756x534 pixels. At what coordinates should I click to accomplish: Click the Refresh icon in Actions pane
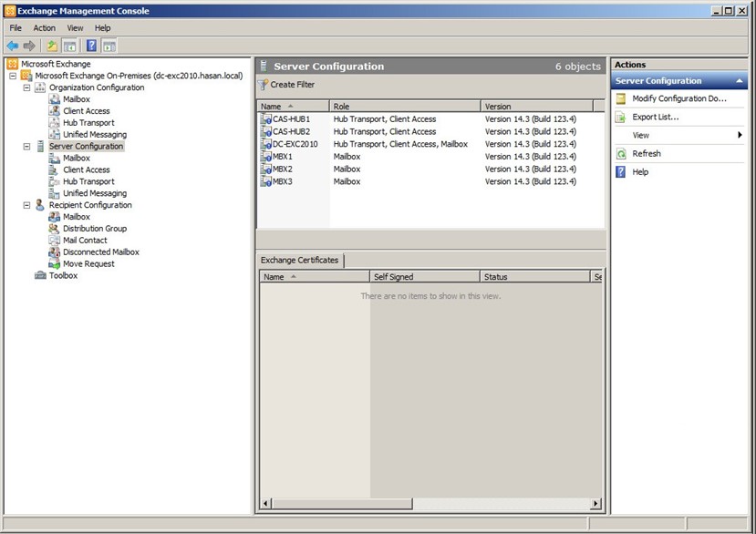tap(621, 154)
